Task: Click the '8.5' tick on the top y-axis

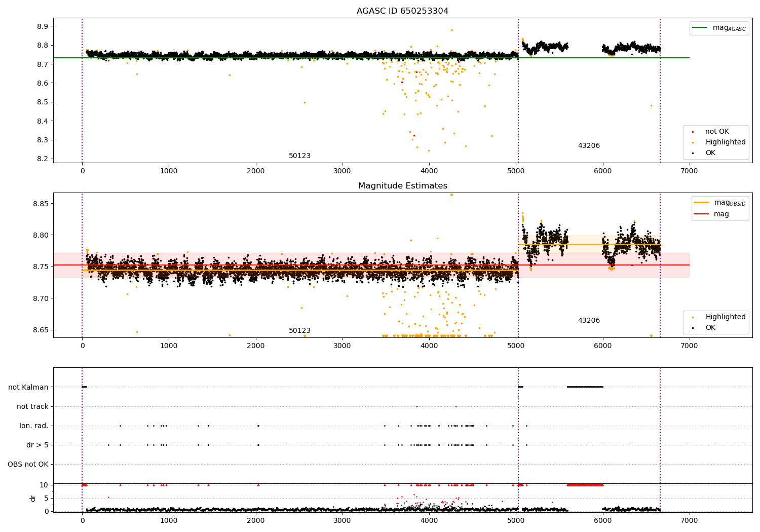Action: tap(43, 102)
